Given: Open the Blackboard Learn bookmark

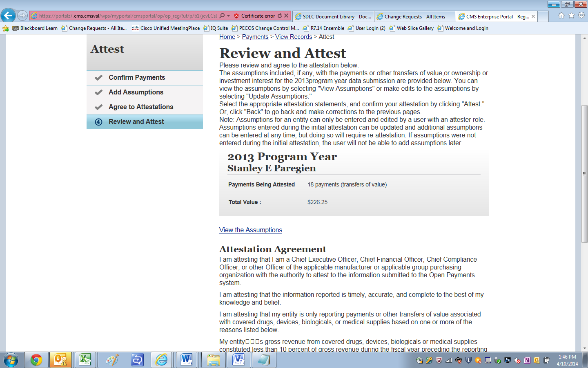Looking at the screenshot, I should click(x=35, y=28).
